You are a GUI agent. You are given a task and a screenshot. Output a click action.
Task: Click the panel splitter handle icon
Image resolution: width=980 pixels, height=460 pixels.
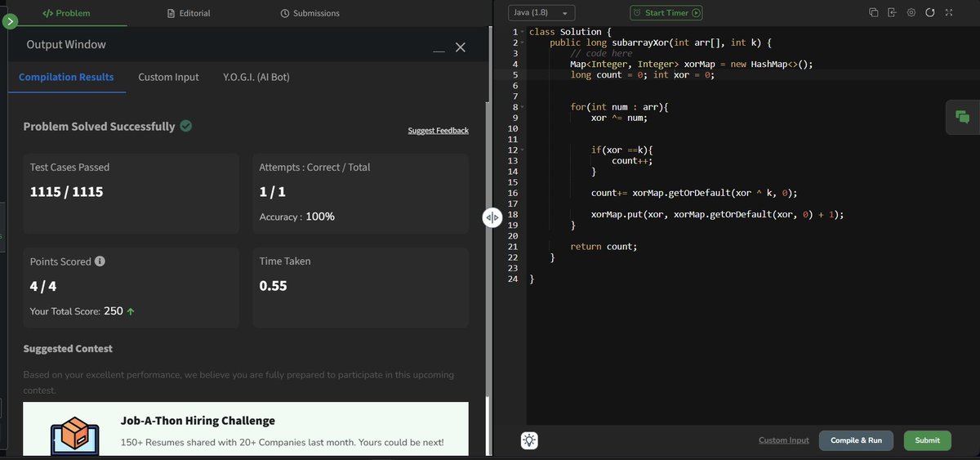(x=492, y=218)
